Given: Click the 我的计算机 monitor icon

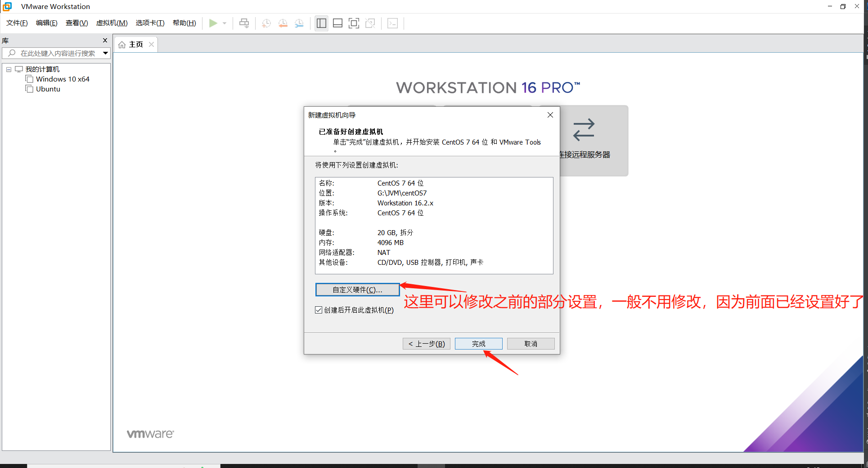Looking at the screenshot, I should (19, 69).
